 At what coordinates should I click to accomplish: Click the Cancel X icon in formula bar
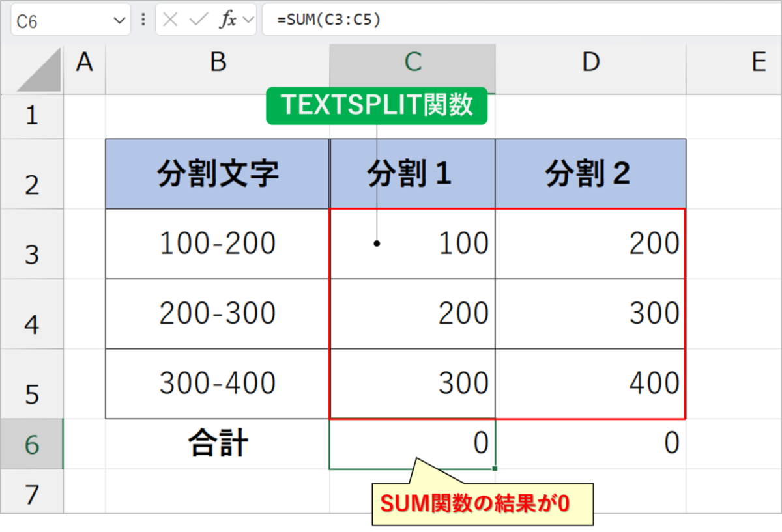[x=170, y=20]
